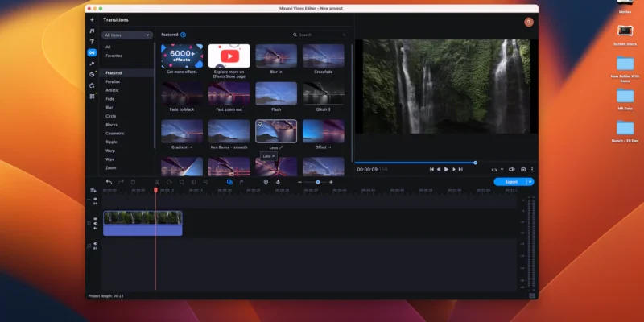
Task: Open the orange Help question button
Action: click(x=529, y=23)
